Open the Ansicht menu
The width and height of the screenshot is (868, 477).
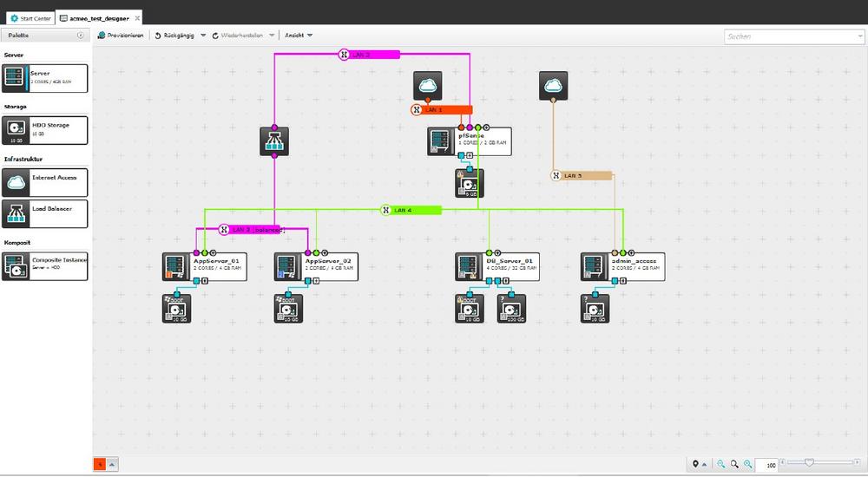(299, 36)
